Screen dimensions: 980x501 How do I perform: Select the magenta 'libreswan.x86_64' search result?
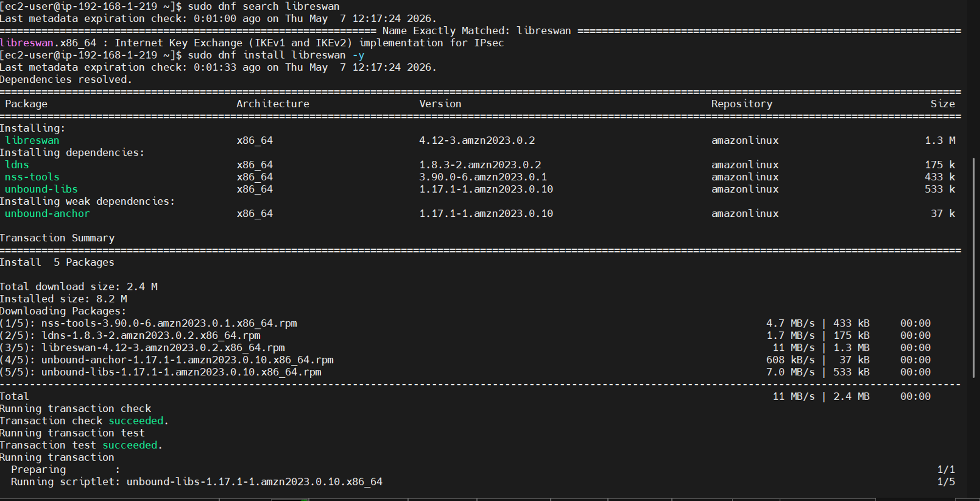tap(48, 43)
